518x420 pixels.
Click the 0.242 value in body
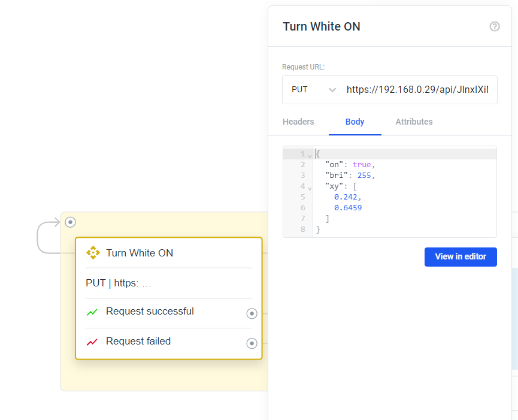[346, 197]
